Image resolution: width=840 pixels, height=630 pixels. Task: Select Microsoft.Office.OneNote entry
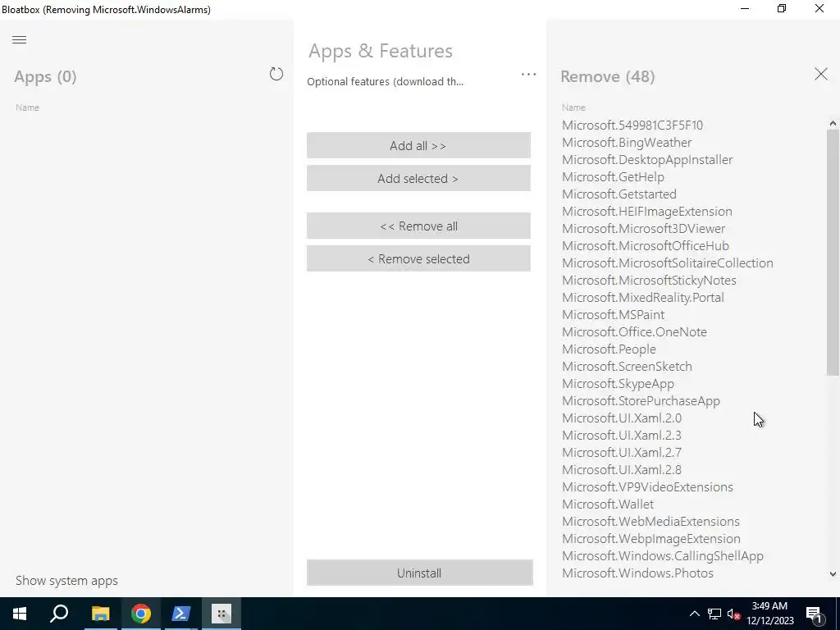[634, 331]
